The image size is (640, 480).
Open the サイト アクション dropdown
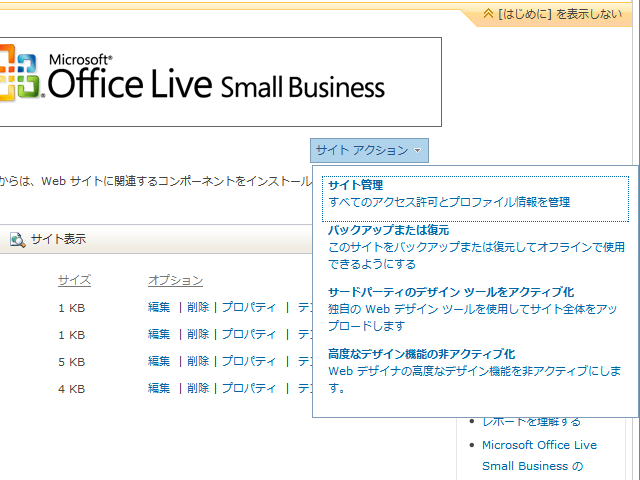[369, 150]
